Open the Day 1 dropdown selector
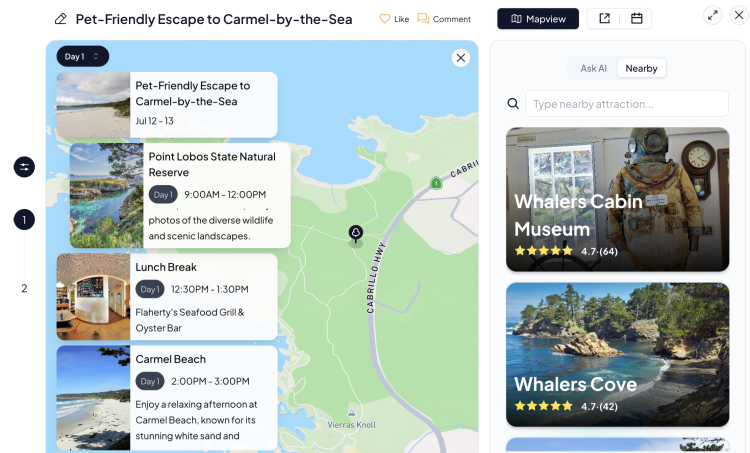This screenshot has width=750, height=453. pos(83,56)
